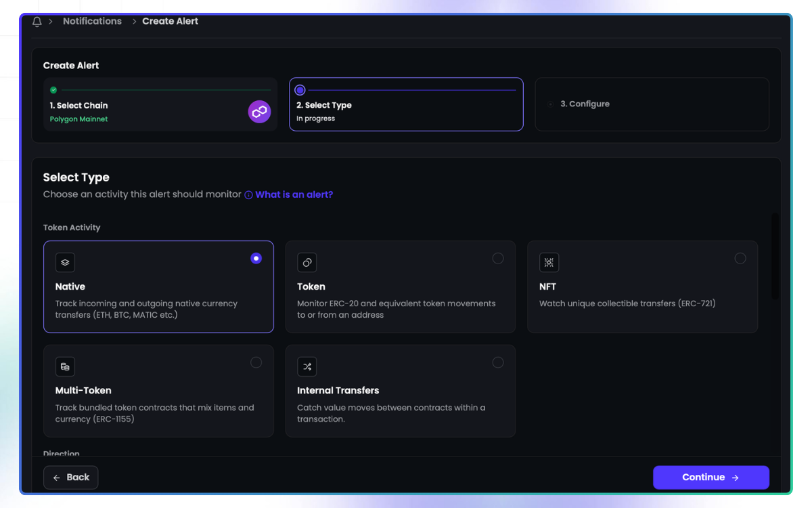This screenshot has height=508, width=812.
Task: Click the Native card description text
Action: pos(146,309)
